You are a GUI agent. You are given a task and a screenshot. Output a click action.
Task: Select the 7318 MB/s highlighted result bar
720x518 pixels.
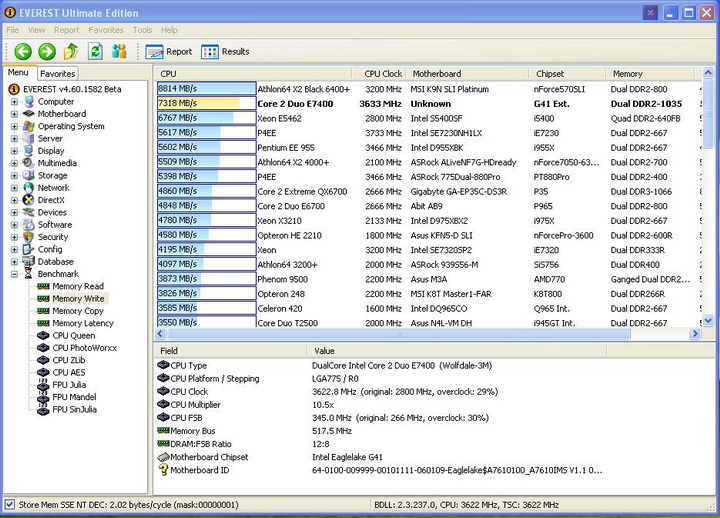pos(206,103)
